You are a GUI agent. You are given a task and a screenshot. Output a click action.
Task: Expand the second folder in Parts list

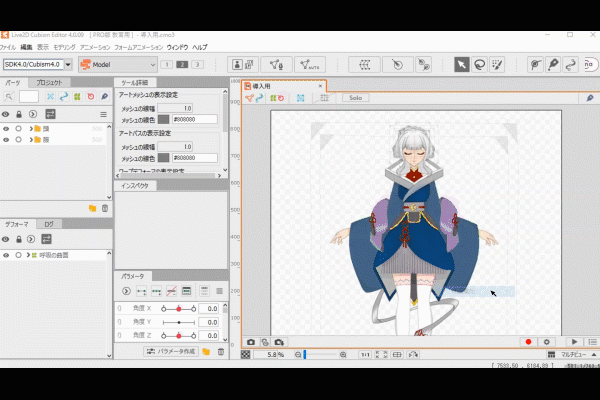(x=31, y=140)
